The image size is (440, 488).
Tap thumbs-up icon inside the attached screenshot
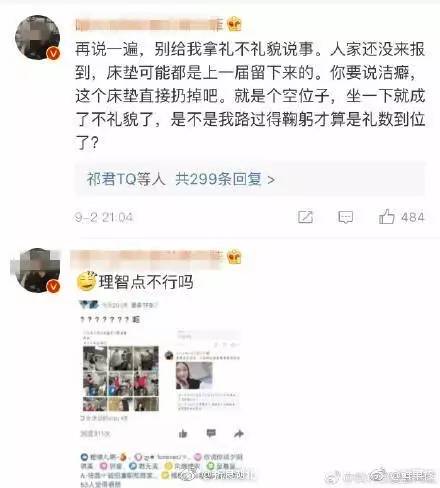pos(183,433)
